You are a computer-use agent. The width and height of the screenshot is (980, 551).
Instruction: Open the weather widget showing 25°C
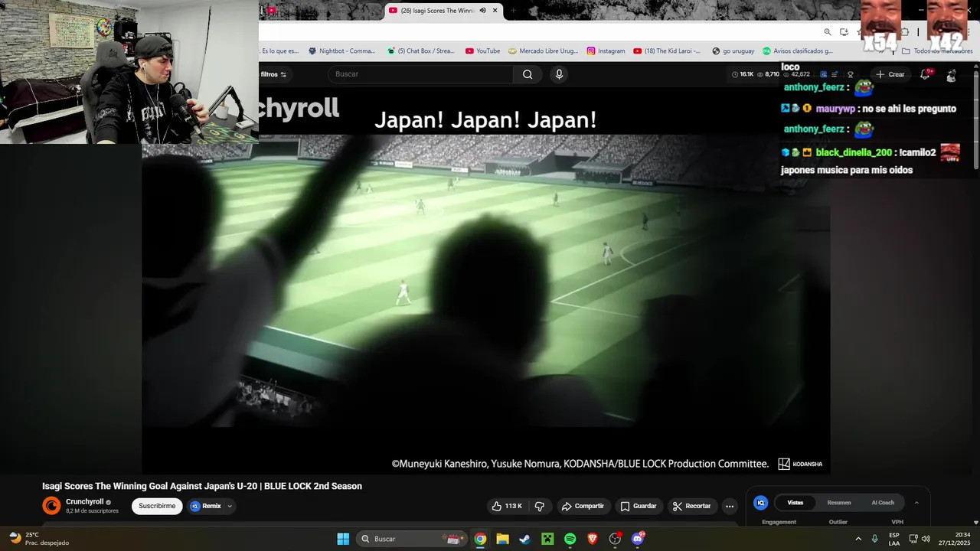tap(38, 539)
